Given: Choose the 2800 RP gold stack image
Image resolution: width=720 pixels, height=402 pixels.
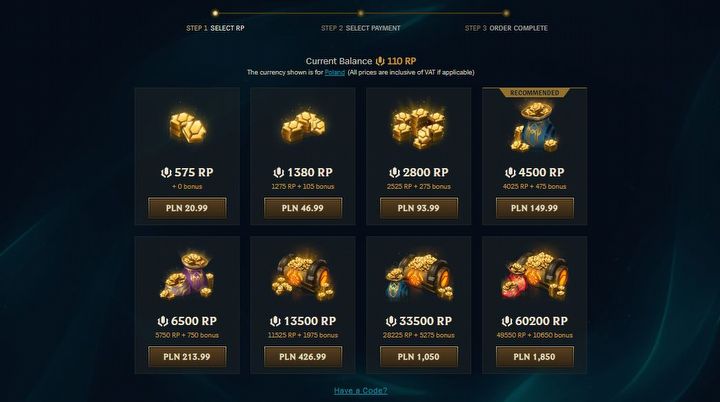Looking at the screenshot, I should [419, 128].
